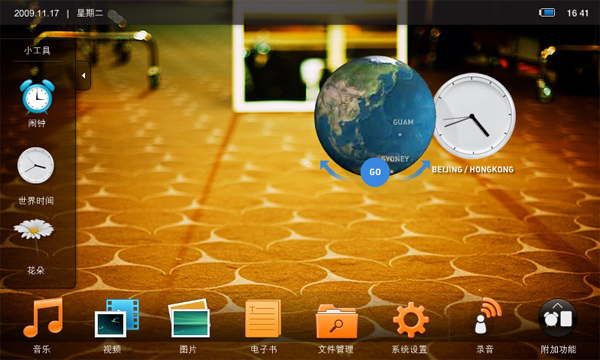The height and width of the screenshot is (360, 600).
Task: Collapse the 小工具 widget panel arrow
Action: coord(83,76)
